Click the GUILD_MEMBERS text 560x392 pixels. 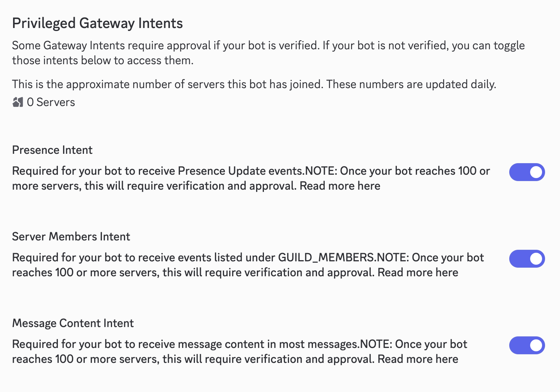[326, 258]
